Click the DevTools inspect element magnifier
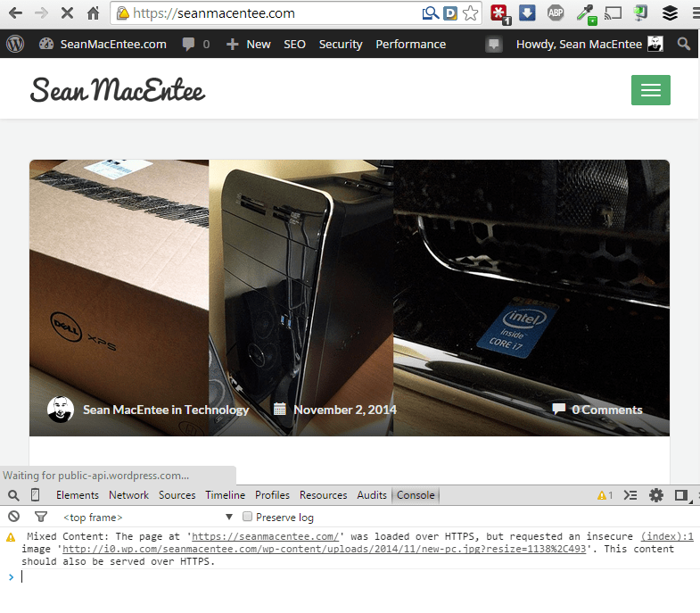 tap(13, 495)
